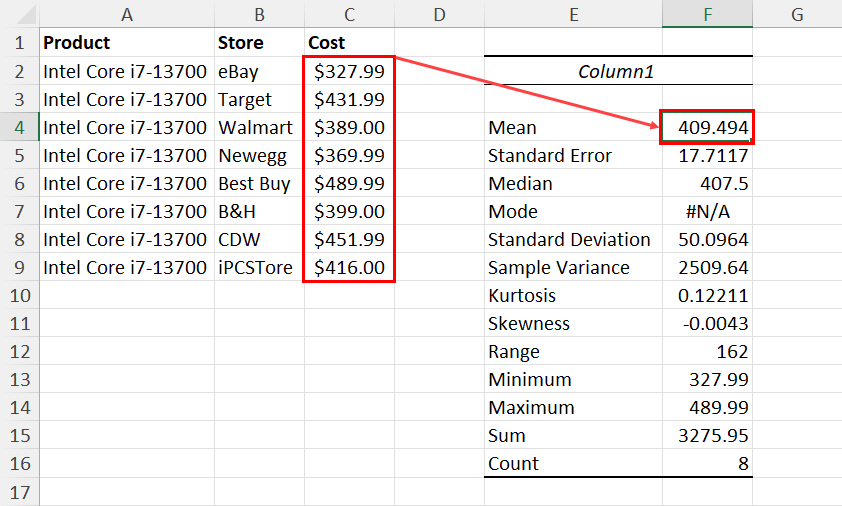Click the Count label cell
Screen dimensions: 842x506
[x=574, y=463]
